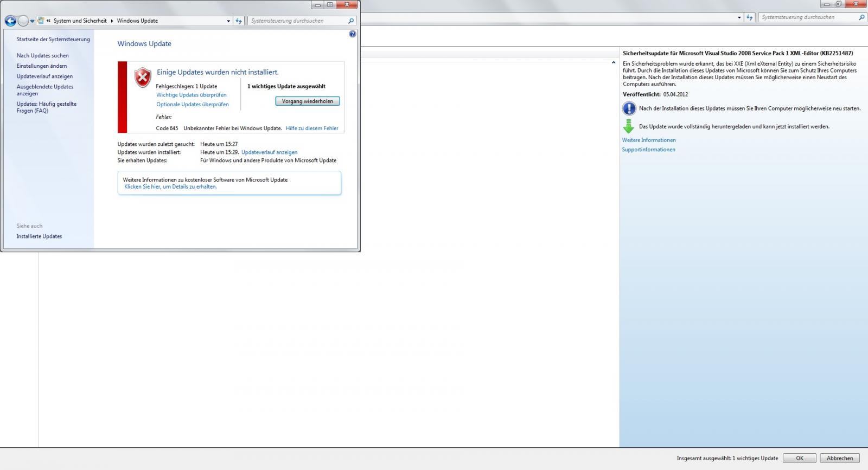Open Einstellungen ändern
Viewport: 868px width, 470px height.
coord(42,66)
